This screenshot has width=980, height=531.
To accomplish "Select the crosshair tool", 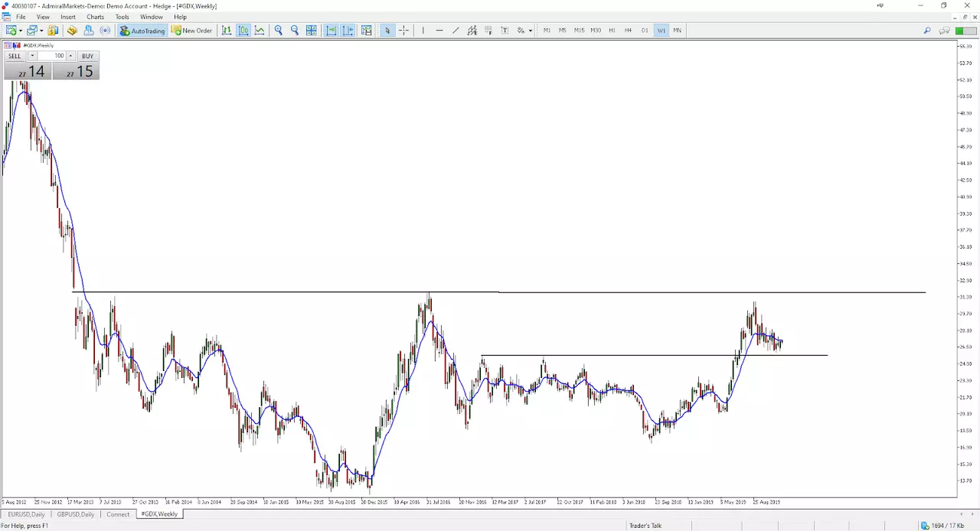I will (403, 31).
